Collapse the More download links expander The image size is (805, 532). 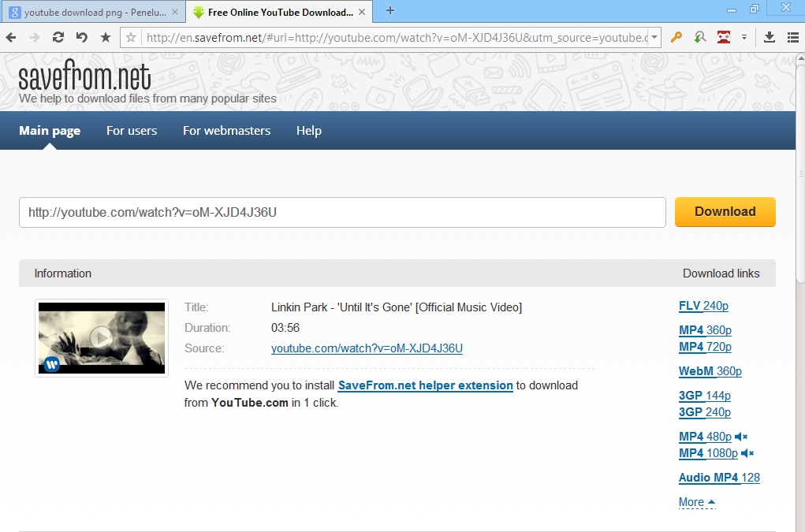[x=697, y=502]
